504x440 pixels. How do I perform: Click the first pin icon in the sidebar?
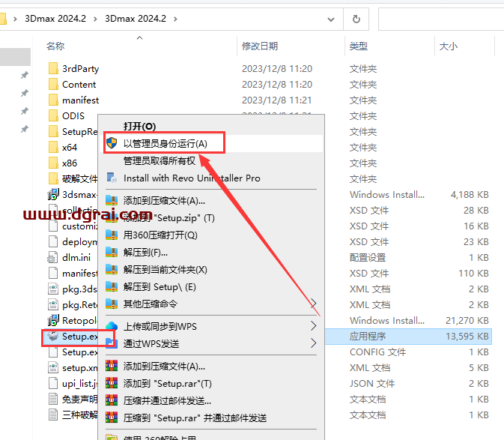pyautogui.click(x=25, y=75)
